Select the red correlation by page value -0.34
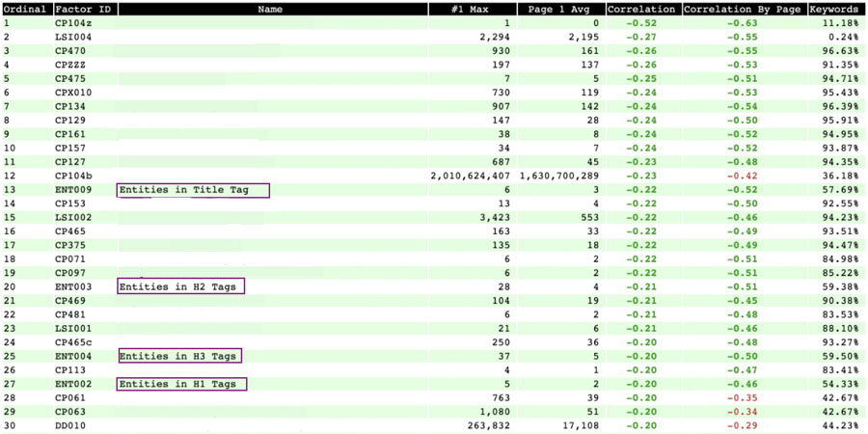The height and width of the screenshot is (434, 868). [x=745, y=411]
